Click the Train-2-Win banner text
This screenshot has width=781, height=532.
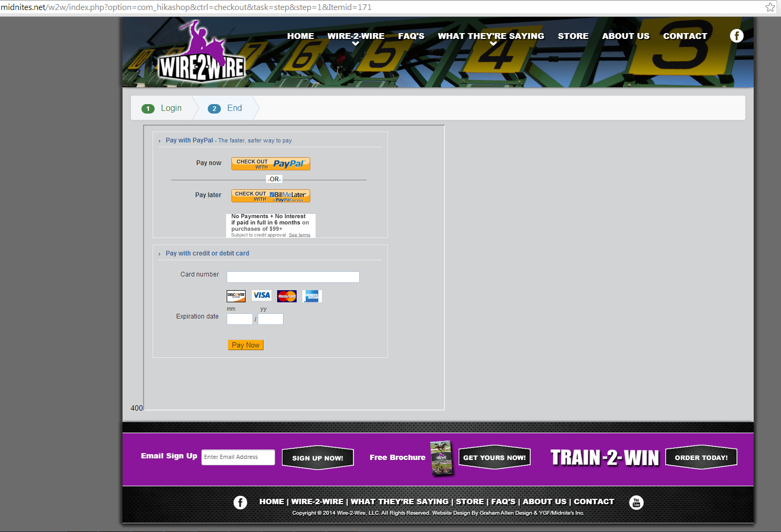point(605,457)
